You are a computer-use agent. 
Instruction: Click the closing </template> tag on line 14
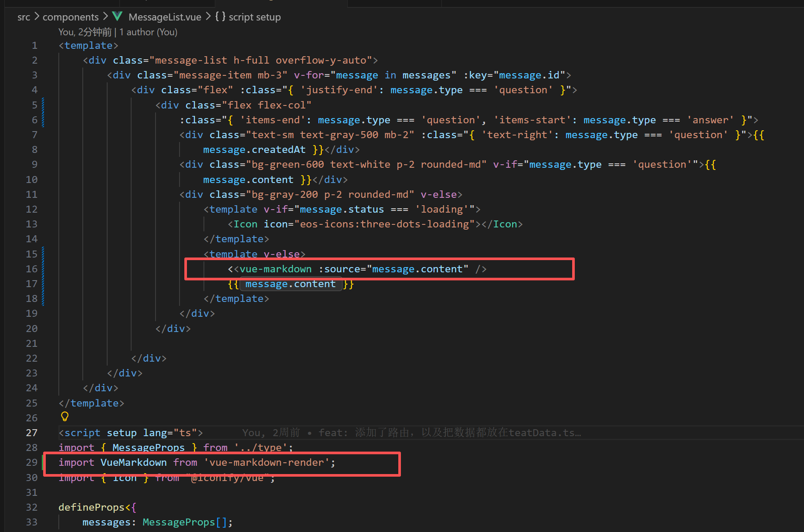coord(236,239)
